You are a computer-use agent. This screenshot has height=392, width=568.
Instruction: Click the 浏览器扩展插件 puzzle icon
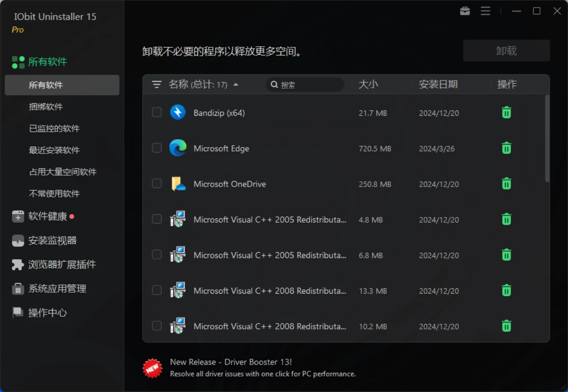point(18,265)
